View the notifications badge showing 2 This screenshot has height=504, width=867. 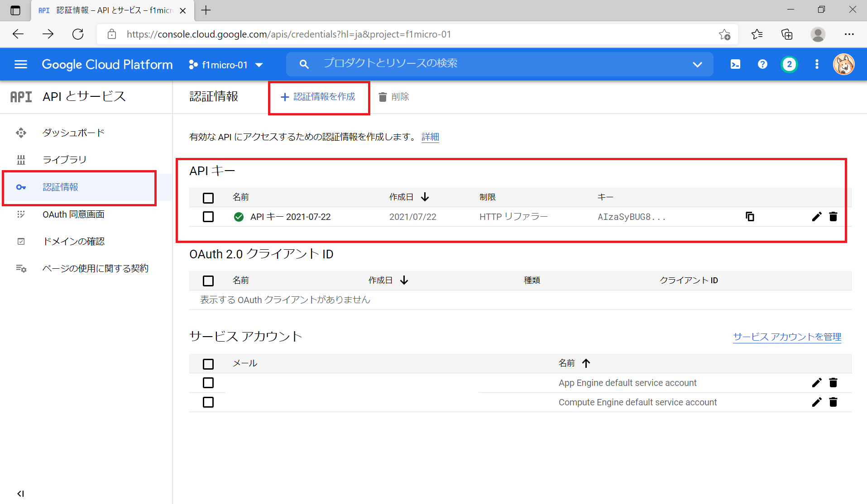point(789,64)
